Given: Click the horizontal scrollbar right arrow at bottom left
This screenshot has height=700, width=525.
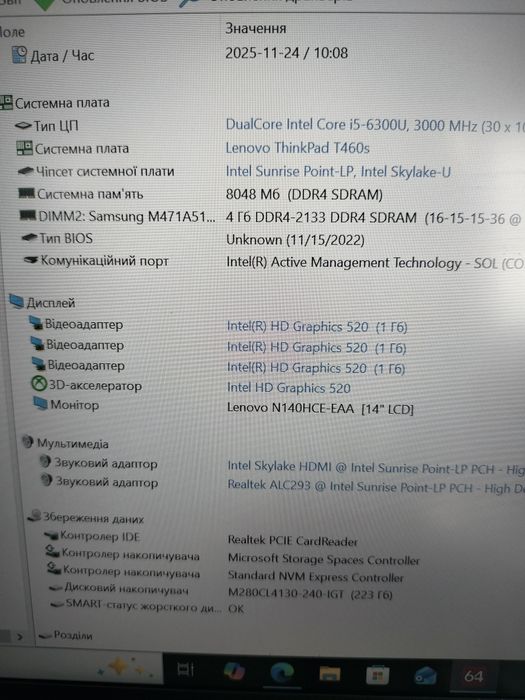Looking at the screenshot, I should 19,637.
